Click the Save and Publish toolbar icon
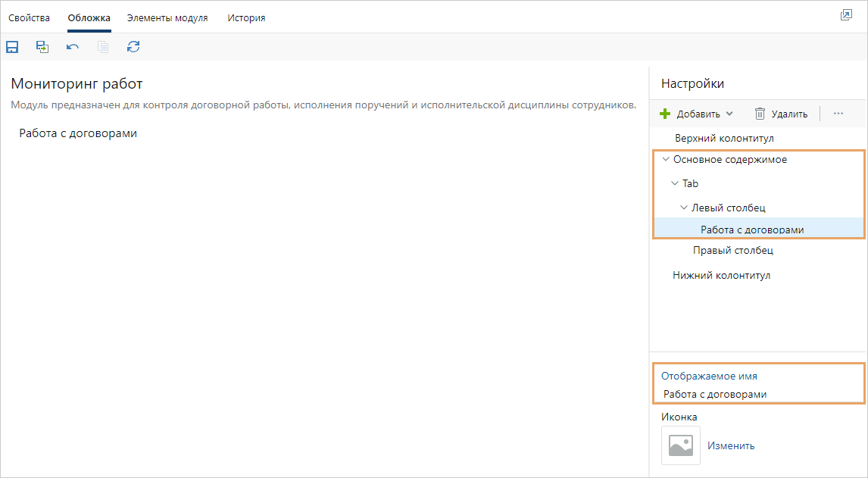The image size is (868, 478). point(42,47)
